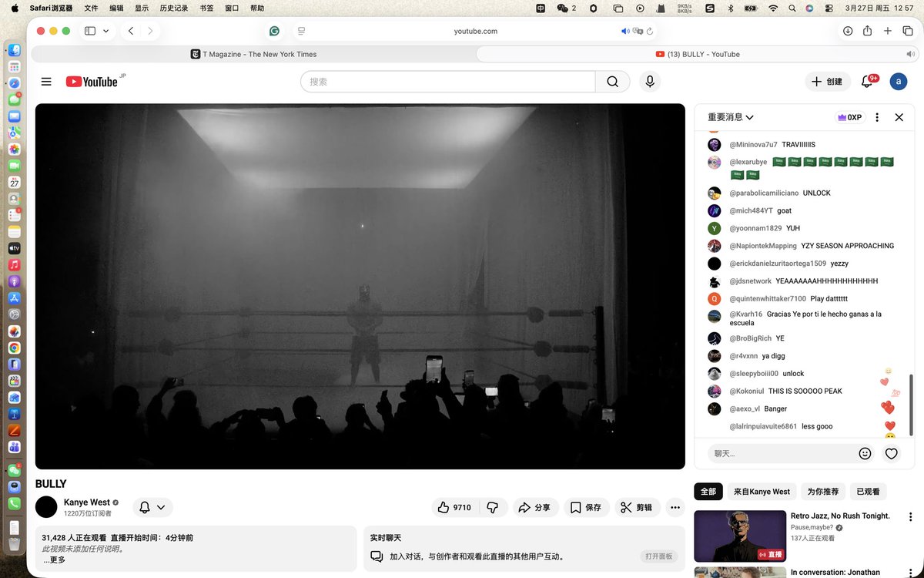Expand sidebar tab group dropdown arrow
Viewport: 924px width, 578px height.
(x=105, y=31)
